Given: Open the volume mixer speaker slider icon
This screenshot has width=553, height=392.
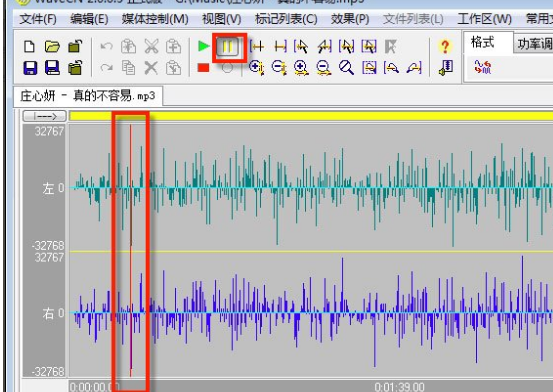Looking at the screenshot, I should [x=446, y=67].
